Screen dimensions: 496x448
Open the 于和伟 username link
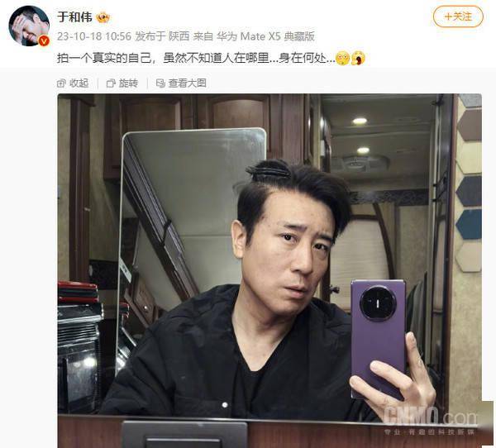[74, 17]
